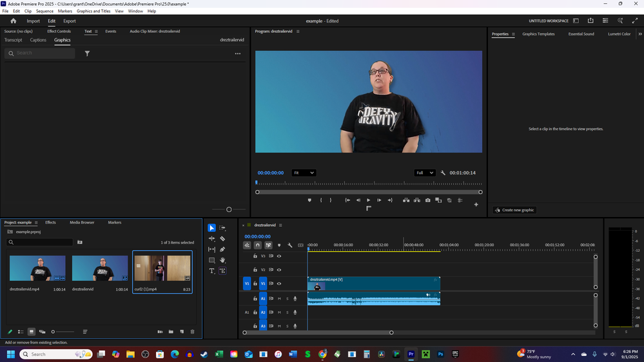Click New Bin folder icon in Project panel
The image size is (644, 362).
click(x=171, y=332)
